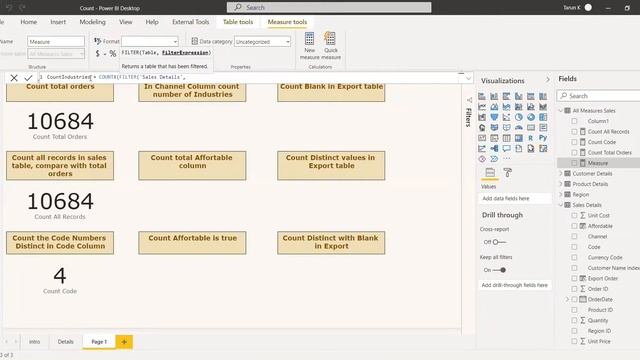Select the Table visual
Screen dimensions: 640x360
507,138
